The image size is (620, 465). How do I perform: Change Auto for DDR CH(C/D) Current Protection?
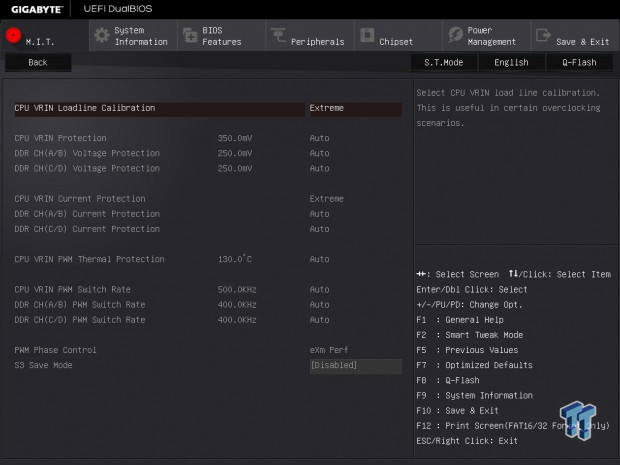(x=319, y=229)
